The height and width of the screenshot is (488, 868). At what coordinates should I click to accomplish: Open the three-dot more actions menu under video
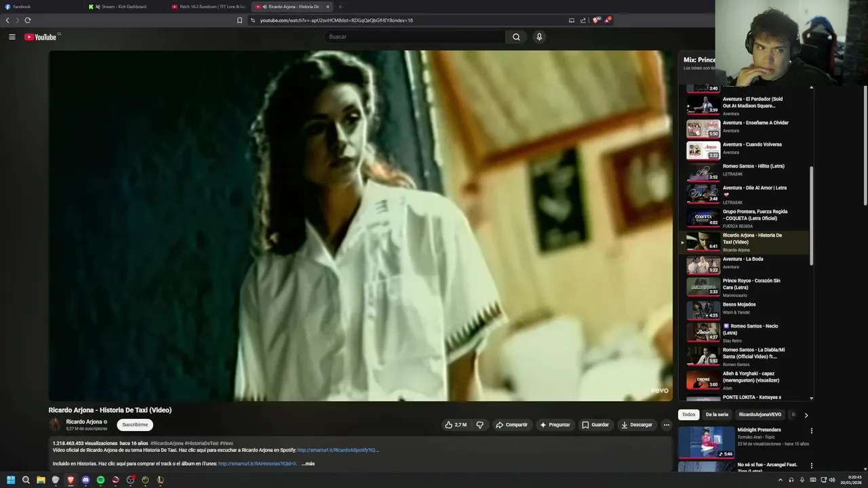(667, 425)
